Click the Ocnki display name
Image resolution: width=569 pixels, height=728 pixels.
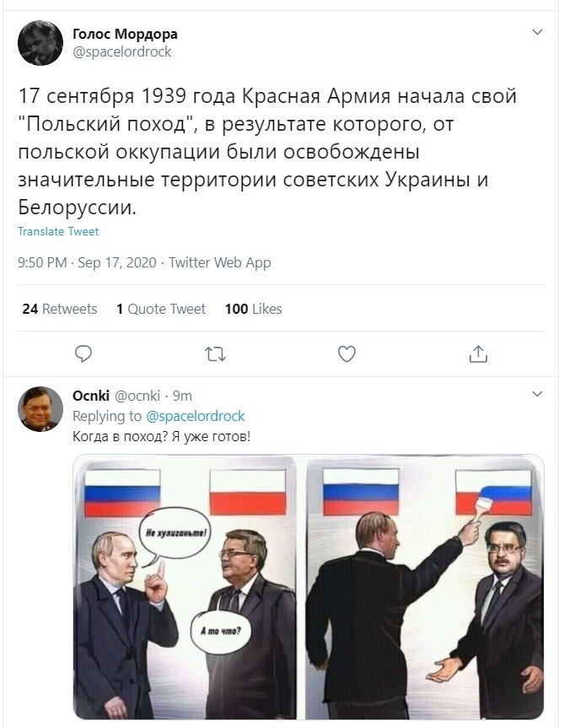[91, 396]
